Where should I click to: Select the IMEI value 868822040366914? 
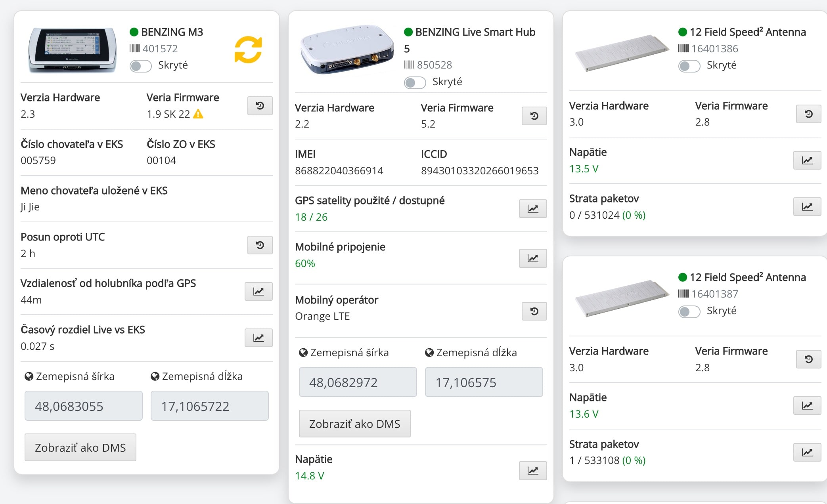click(x=339, y=171)
